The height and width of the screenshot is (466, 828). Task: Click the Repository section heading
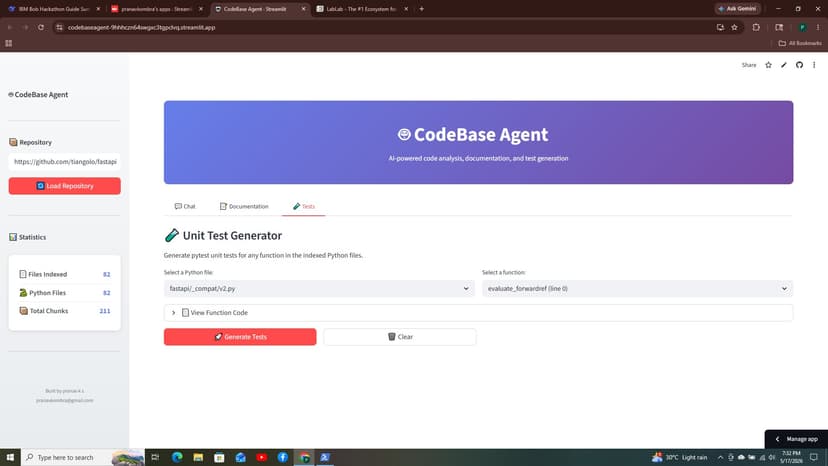(31, 142)
